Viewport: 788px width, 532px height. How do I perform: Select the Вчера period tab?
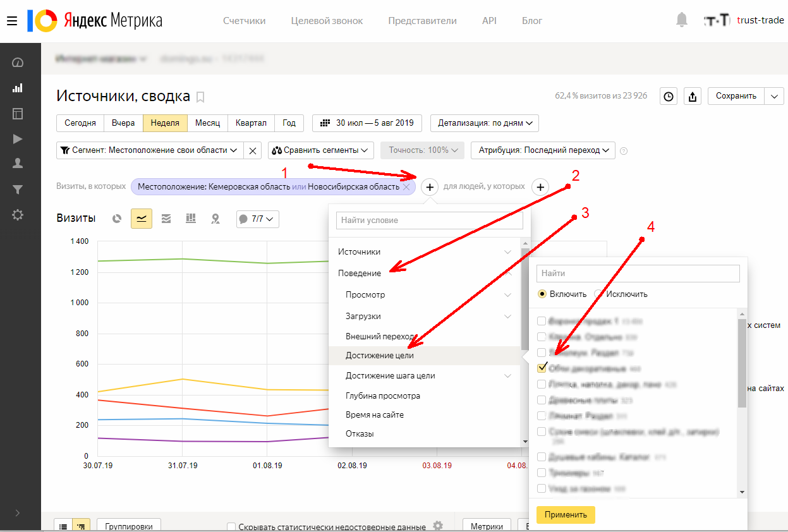(123, 123)
